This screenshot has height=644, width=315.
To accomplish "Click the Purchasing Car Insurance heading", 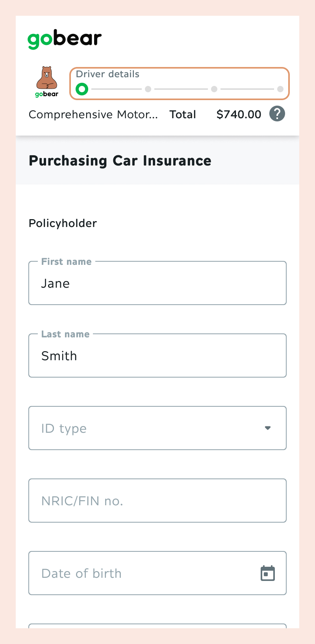I will tap(120, 161).
